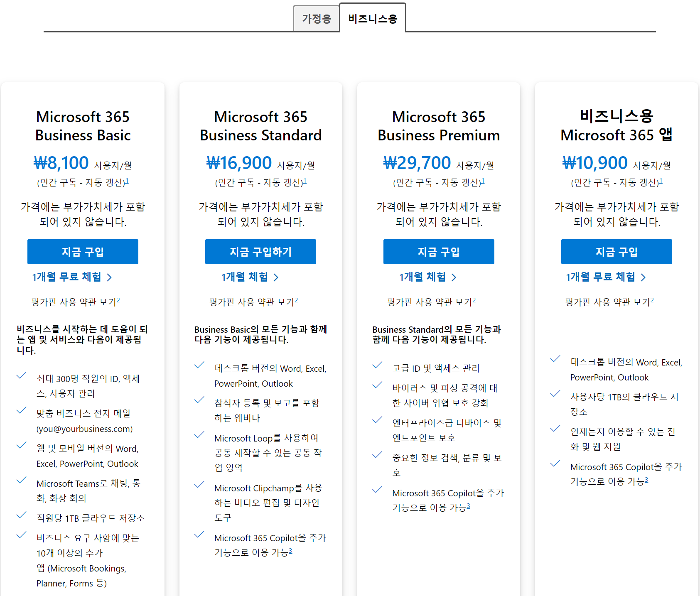Click (you@yourbusiness.com) example email text
This screenshot has width=700, height=596.
[x=85, y=429]
